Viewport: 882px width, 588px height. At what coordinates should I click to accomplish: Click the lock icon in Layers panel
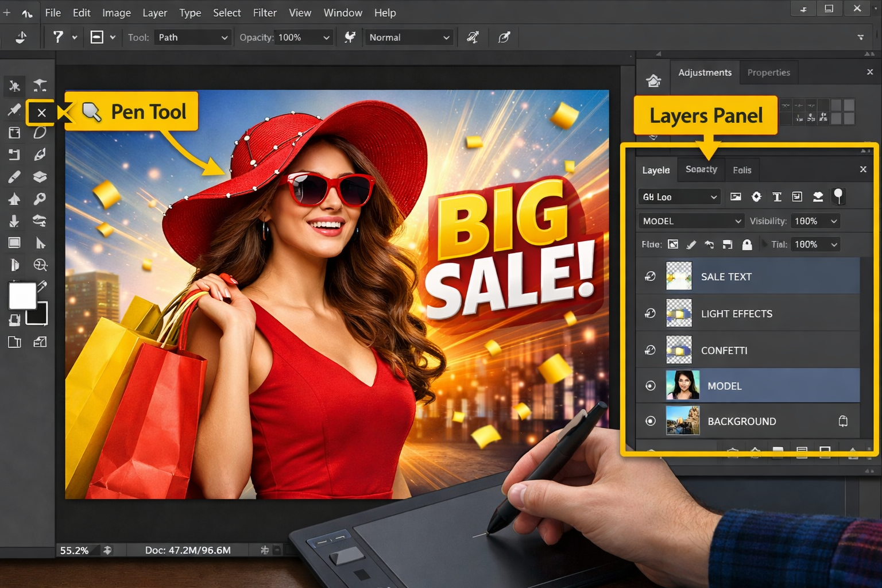(x=746, y=245)
